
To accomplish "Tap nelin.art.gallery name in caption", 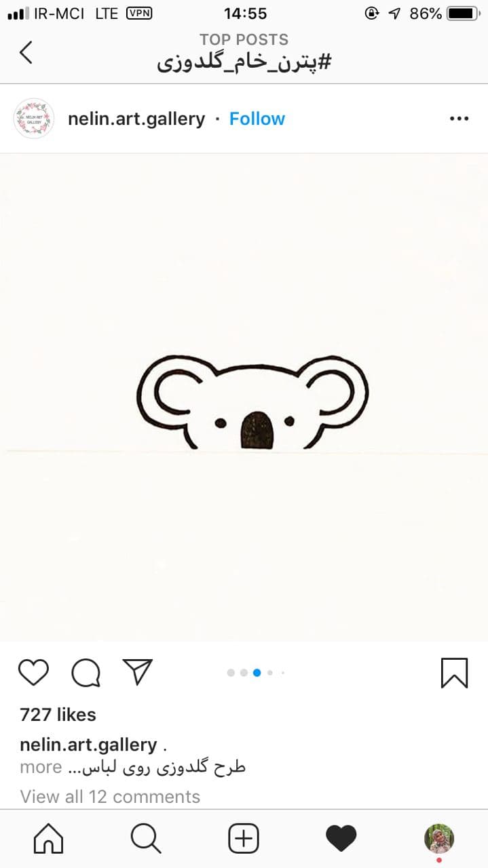I will 88,745.
